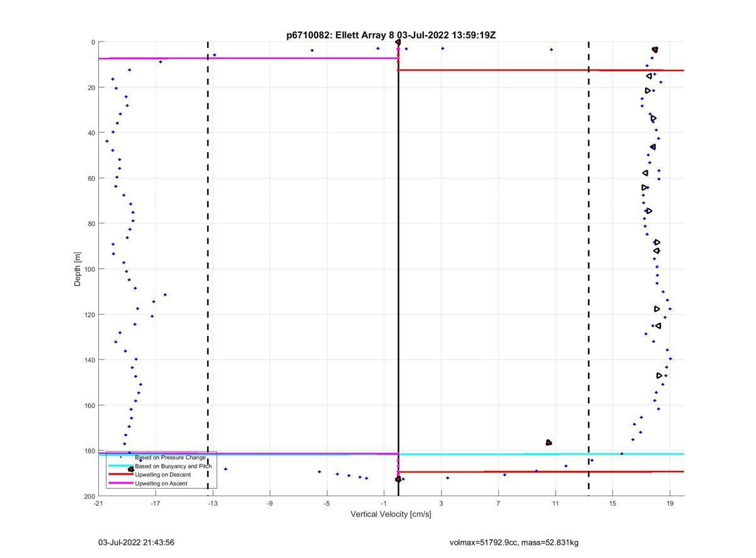Image resolution: width=756 pixels, height=558 pixels.
Task: Click y-axis tick label '200'
Action: [89, 496]
